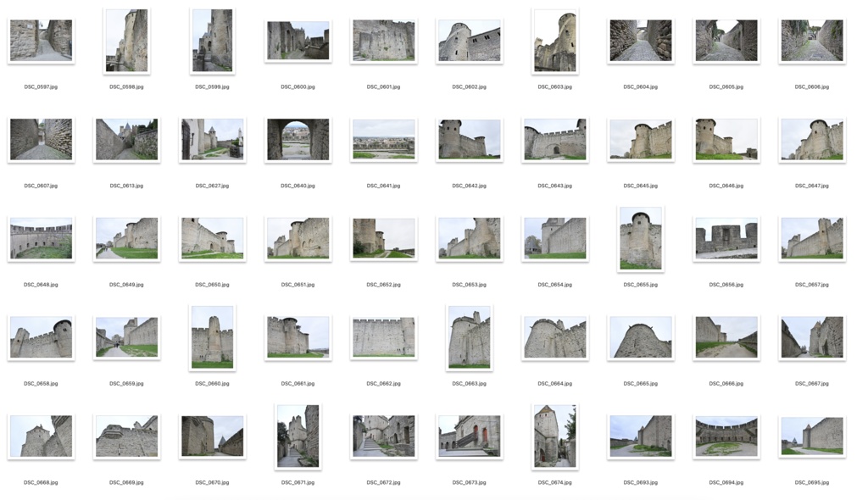Select the DSC_0667.jpg thumbnail
This screenshot has height=500, width=868.
(812, 337)
